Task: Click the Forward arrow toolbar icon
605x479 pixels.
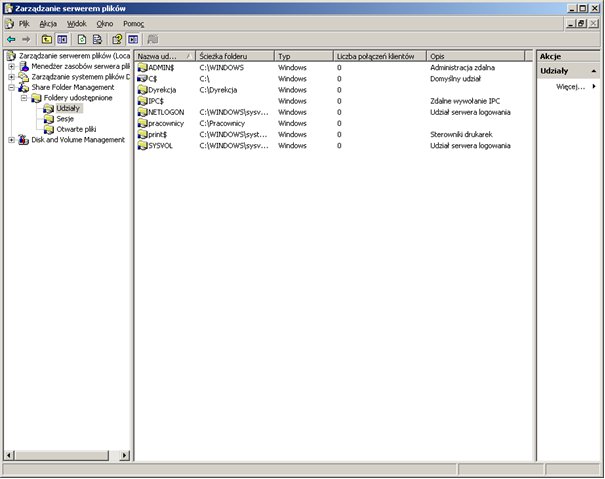Action: click(26, 39)
